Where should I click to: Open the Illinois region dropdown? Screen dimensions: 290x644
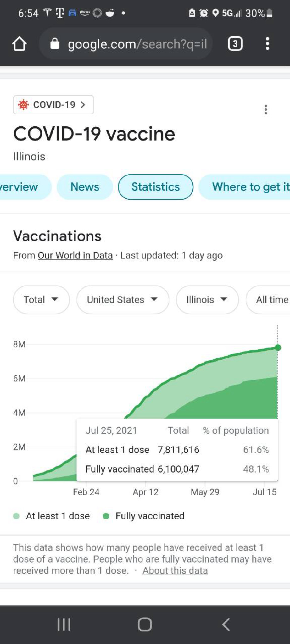point(207,299)
